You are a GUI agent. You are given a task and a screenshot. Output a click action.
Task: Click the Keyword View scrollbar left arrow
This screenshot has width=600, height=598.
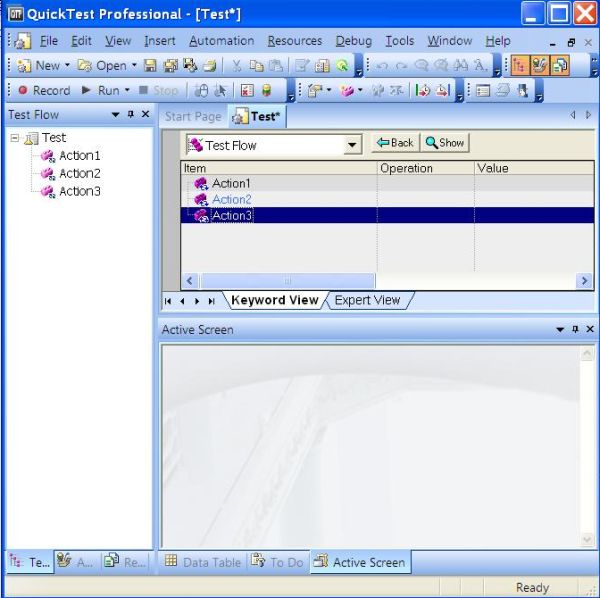pos(190,281)
